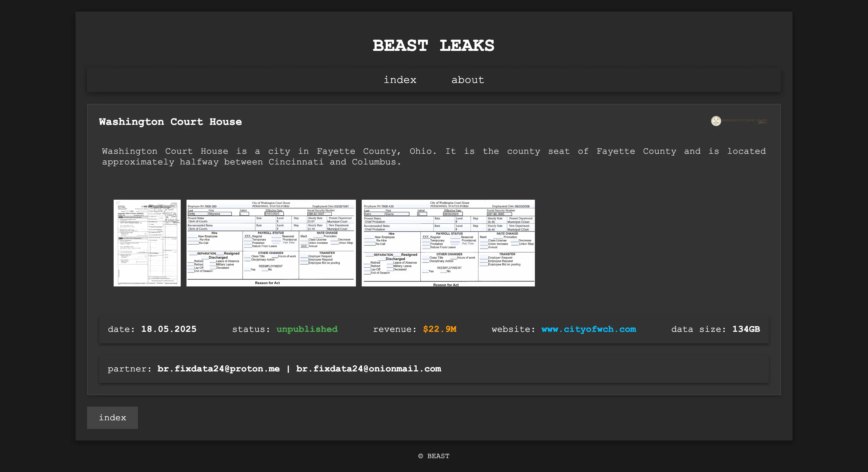
Task: Click the 18.05.2025 date value
Action: (169, 329)
